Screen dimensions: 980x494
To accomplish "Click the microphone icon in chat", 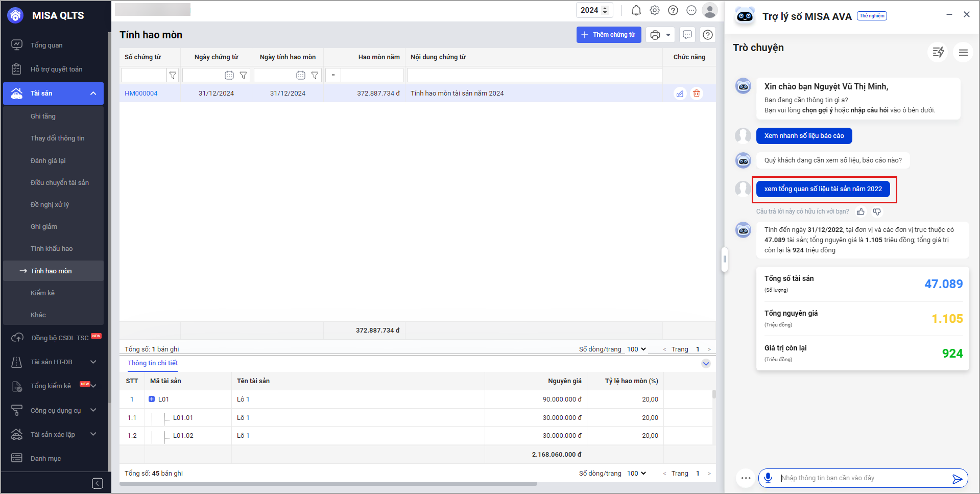I will (x=768, y=478).
